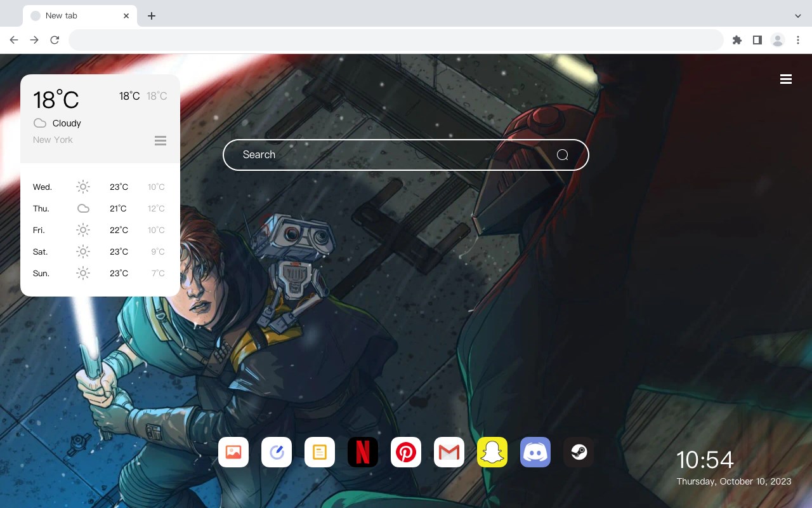Select the Thu. forecast row label
The height and width of the screenshot is (508, 812).
click(x=41, y=208)
